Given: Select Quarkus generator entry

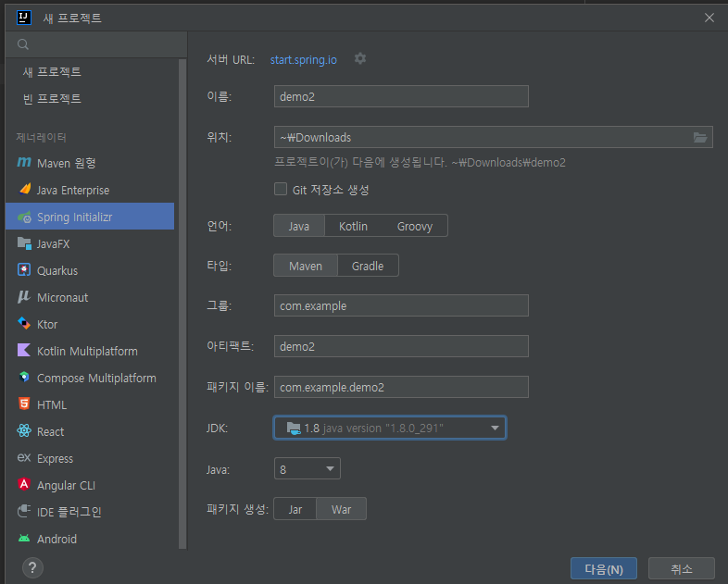Looking at the screenshot, I should (91, 270).
